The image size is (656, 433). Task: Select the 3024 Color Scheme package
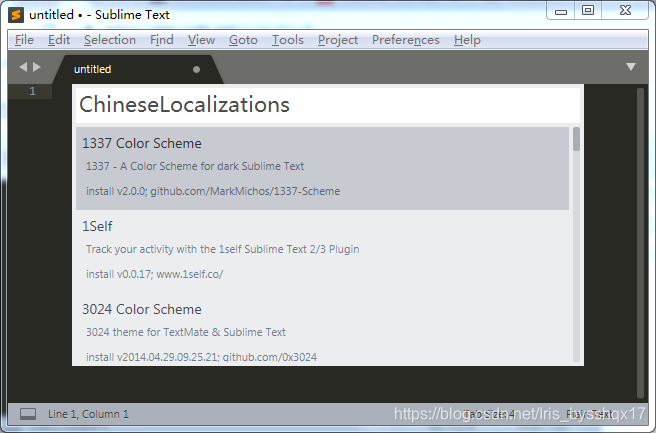coord(322,328)
